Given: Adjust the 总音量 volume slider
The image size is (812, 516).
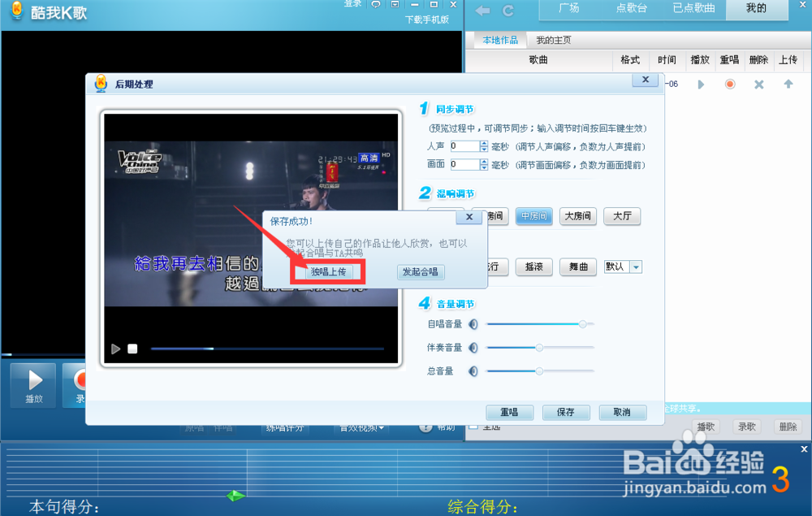Looking at the screenshot, I should point(540,371).
